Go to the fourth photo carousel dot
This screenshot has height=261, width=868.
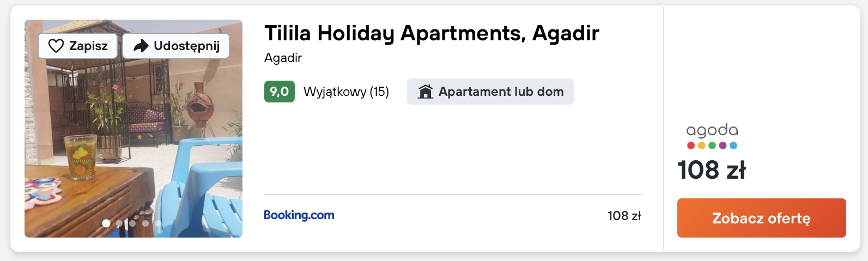pos(145,223)
